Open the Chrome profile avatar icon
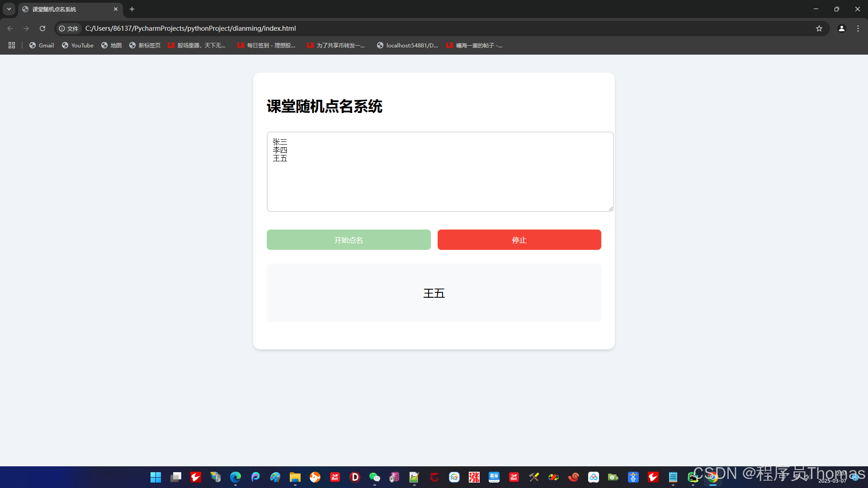This screenshot has height=488, width=868. pos(841,28)
